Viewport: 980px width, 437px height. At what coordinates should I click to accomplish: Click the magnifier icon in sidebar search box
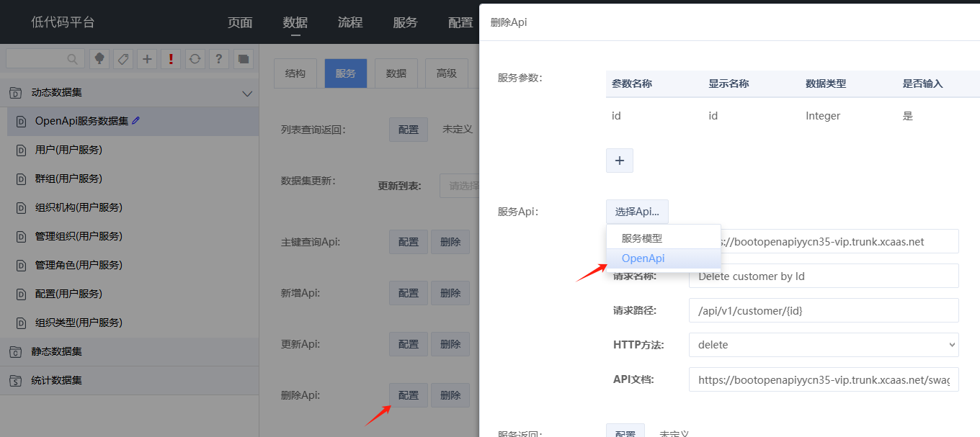coord(73,59)
